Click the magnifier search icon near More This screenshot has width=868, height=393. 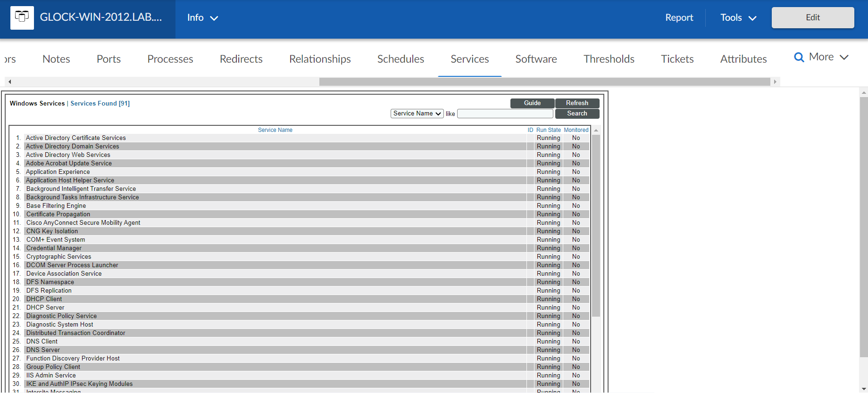pos(799,57)
